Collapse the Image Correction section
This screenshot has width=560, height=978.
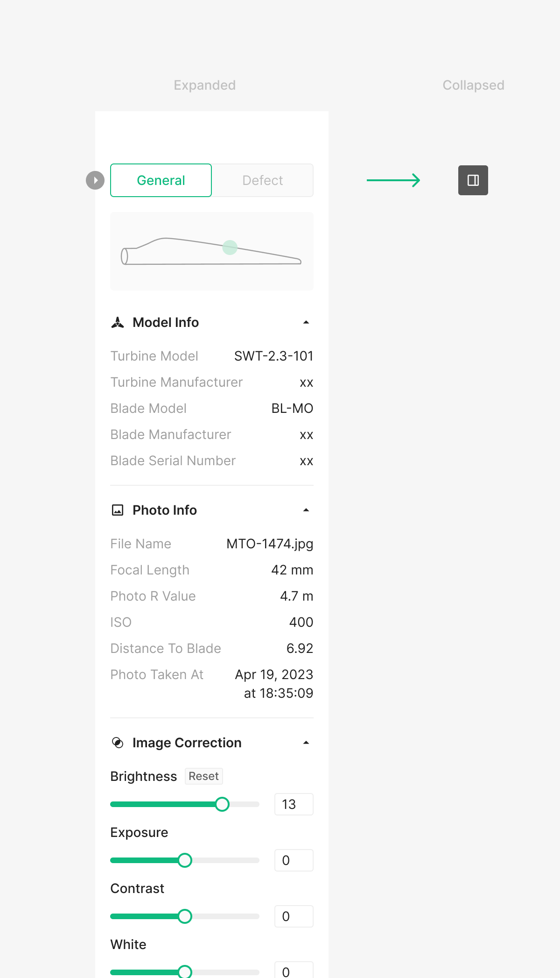coord(306,743)
